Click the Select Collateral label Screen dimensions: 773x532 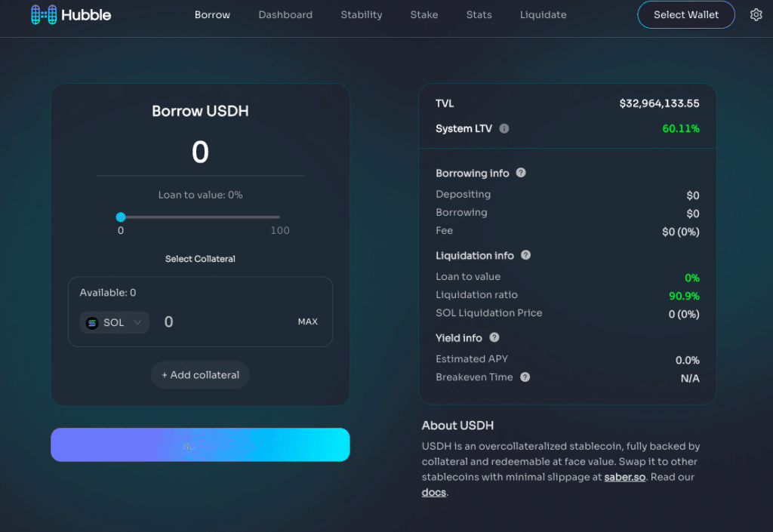click(x=200, y=259)
